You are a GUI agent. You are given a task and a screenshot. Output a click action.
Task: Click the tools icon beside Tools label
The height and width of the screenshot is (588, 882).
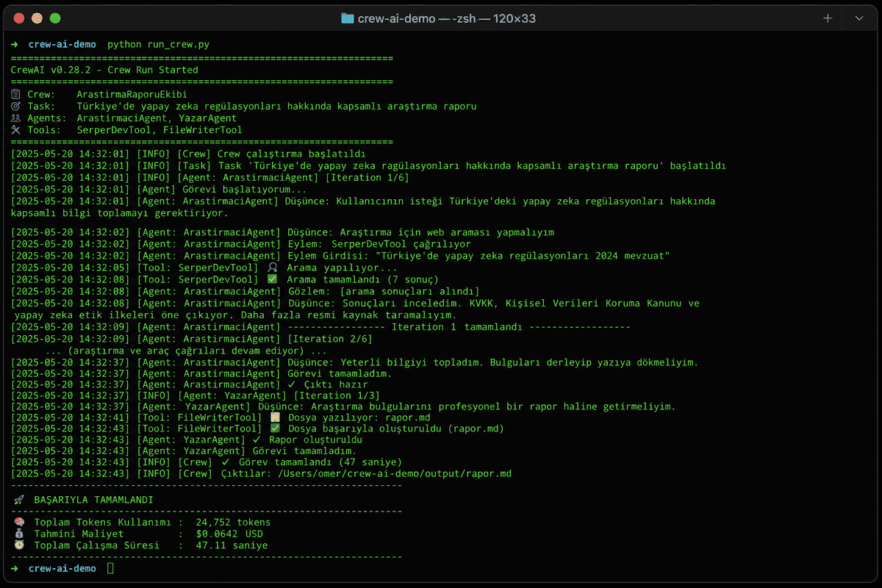coord(17,130)
